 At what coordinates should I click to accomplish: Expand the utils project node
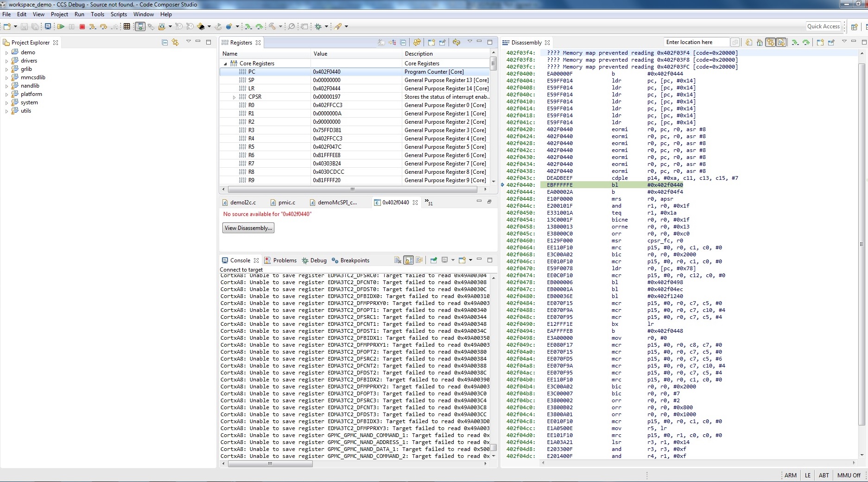tap(6, 111)
